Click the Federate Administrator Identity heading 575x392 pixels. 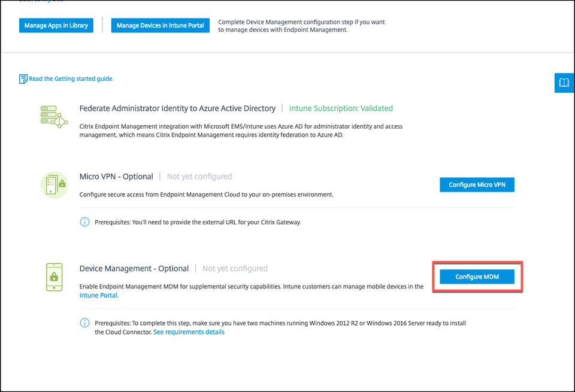point(177,108)
